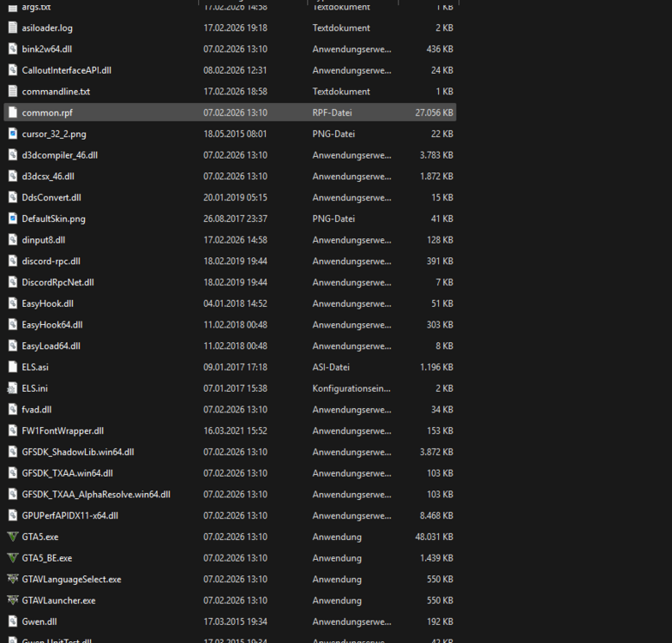Select the GPUPerfAPIDX11-x64.dll icon
The height and width of the screenshot is (643, 672).
pos(13,516)
